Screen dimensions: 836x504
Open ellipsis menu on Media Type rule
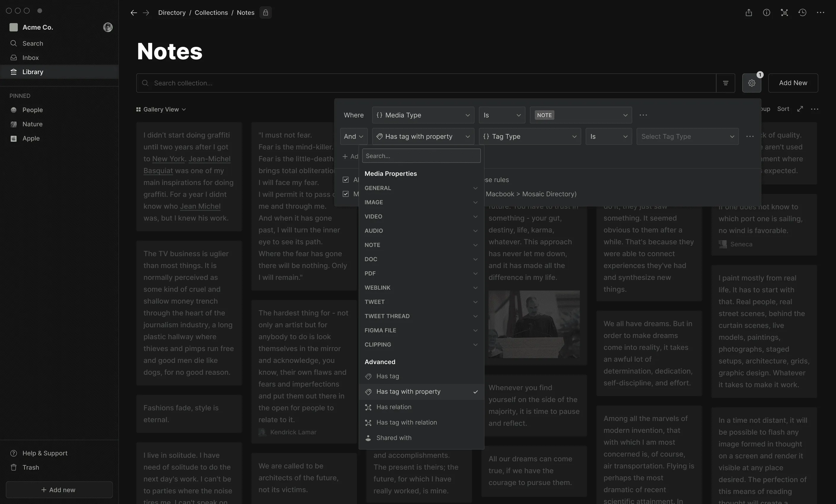pyautogui.click(x=643, y=115)
